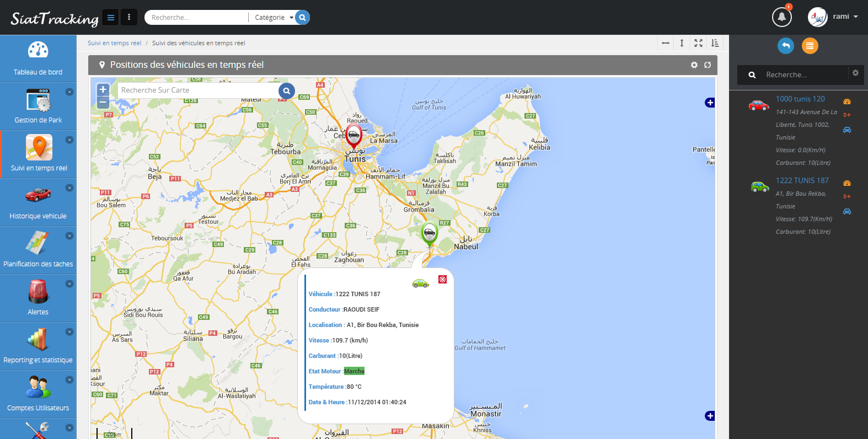Click the Marche engine status in the popup

click(x=354, y=371)
